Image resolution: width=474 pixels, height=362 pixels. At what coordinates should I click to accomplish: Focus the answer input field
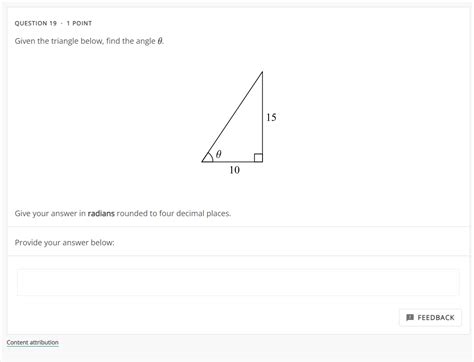[x=238, y=282]
